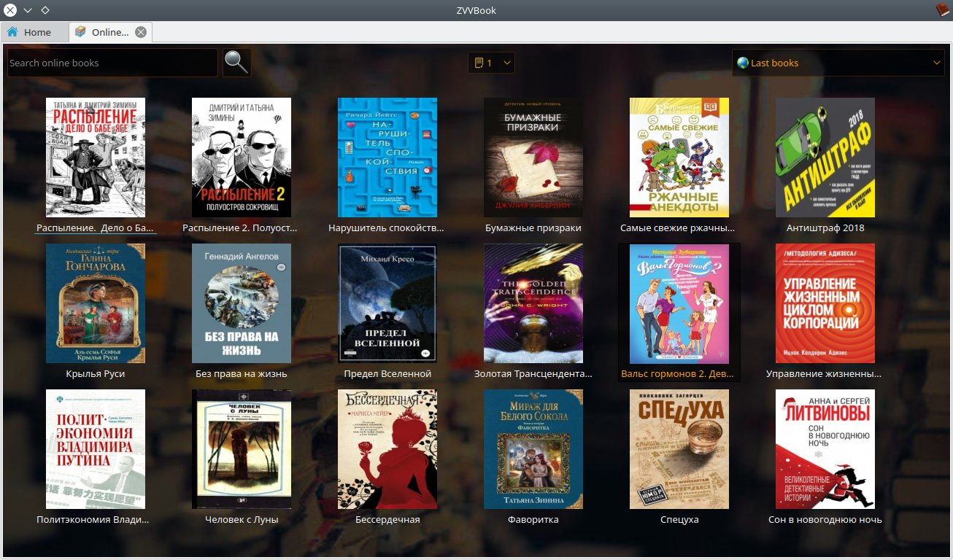Image resolution: width=953 pixels, height=560 pixels.
Task: Close the Online tab with its X
Action: pos(141,32)
